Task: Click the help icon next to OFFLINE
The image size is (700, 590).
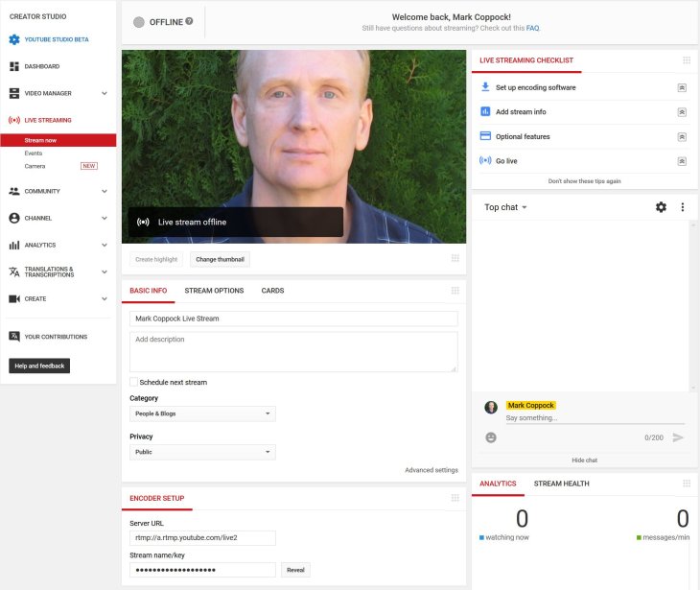Action: point(189,21)
